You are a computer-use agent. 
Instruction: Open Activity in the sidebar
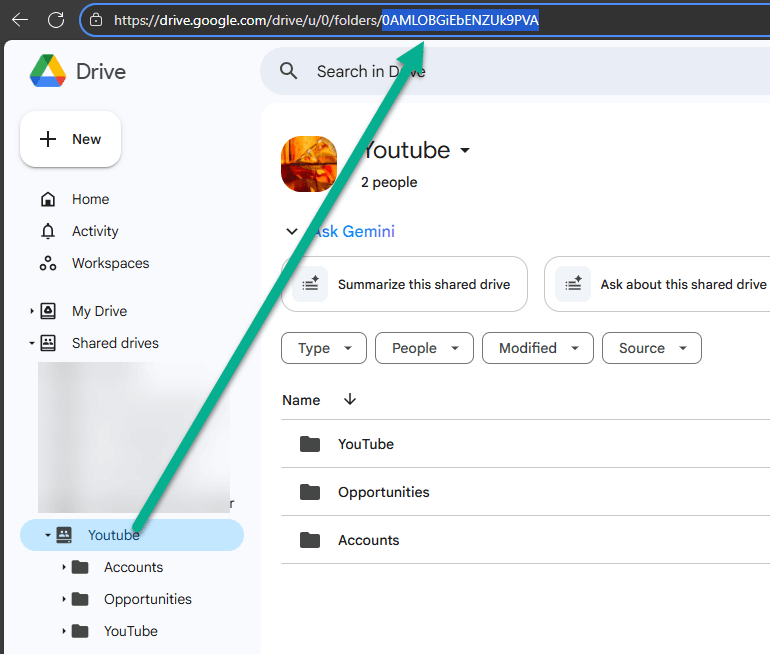95,231
